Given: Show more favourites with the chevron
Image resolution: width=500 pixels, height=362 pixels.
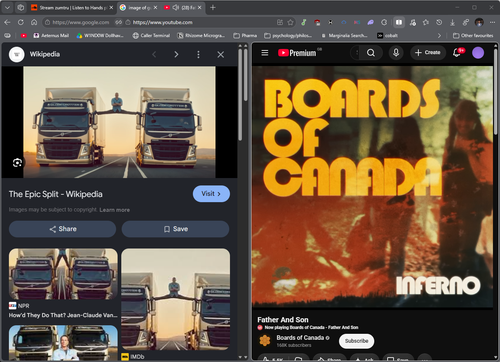Looking at the screenshot, I should click(439, 35).
